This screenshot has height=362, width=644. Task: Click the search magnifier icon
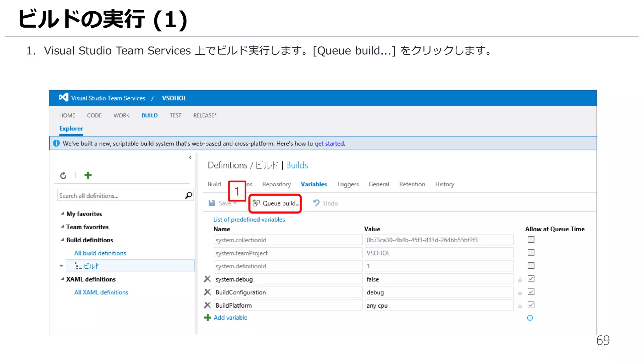click(x=189, y=195)
